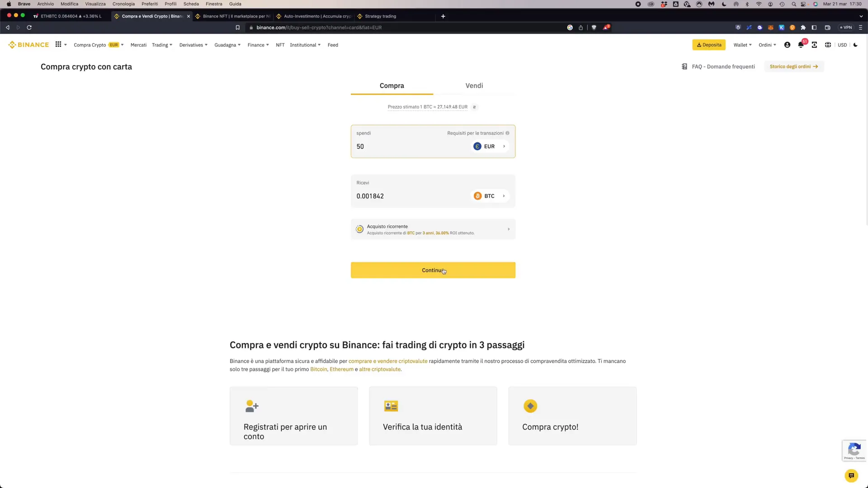Open the blue K extension
Image resolution: width=868 pixels, height=488 pixels.
781,28
